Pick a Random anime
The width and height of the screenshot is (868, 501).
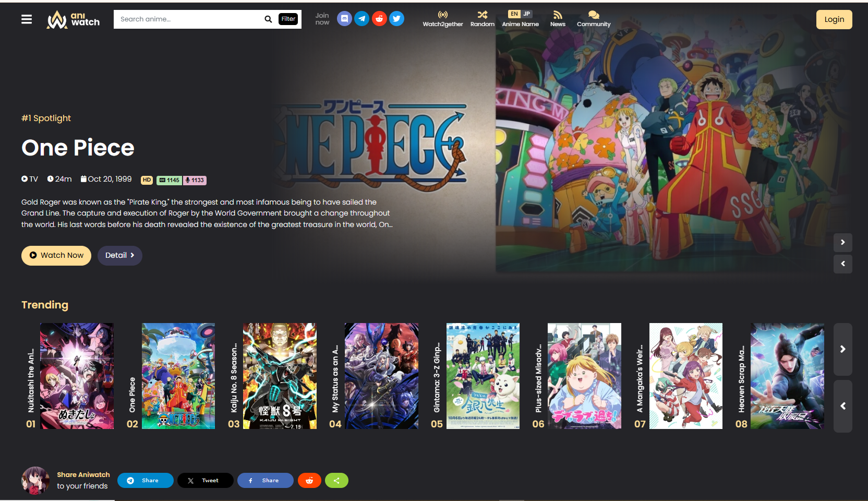coord(483,19)
